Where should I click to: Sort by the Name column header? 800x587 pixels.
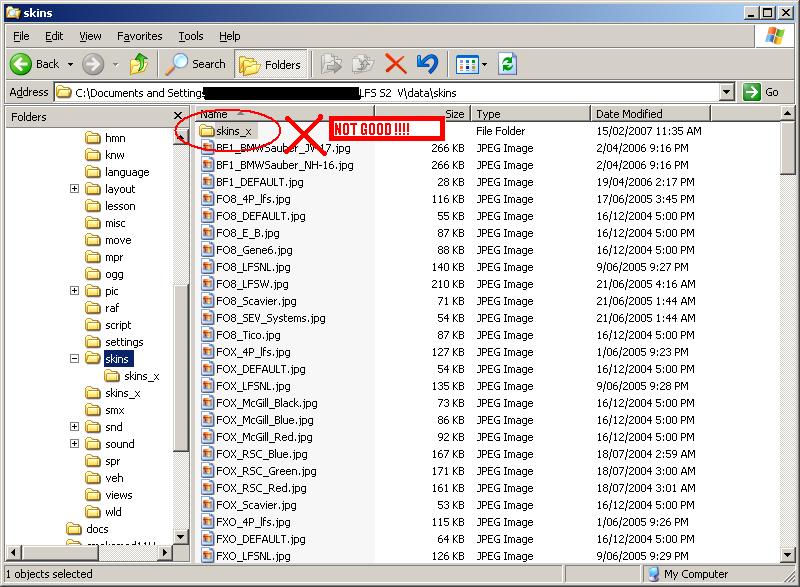(x=284, y=114)
